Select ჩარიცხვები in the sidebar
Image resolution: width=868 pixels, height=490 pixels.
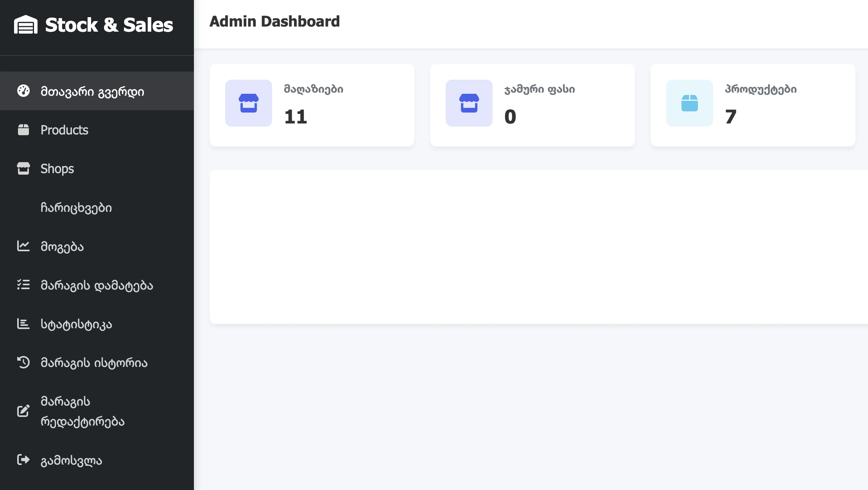pyautogui.click(x=77, y=207)
